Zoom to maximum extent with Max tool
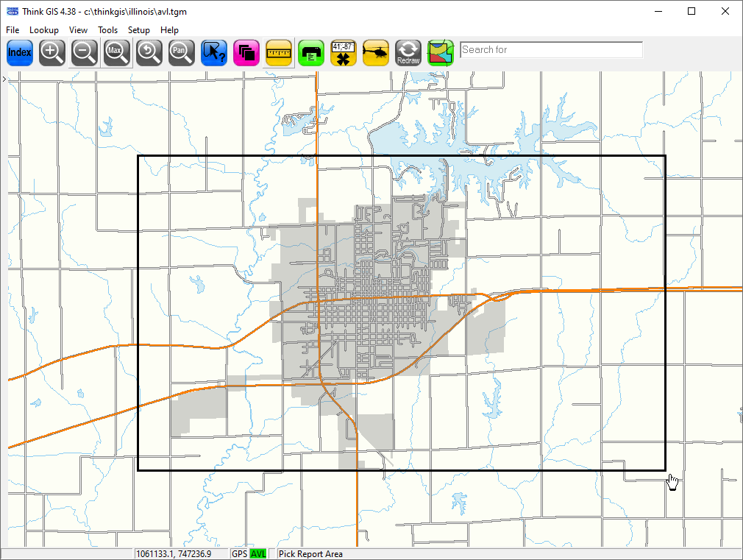This screenshot has height=560, width=743. pyautogui.click(x=117, y=52)
